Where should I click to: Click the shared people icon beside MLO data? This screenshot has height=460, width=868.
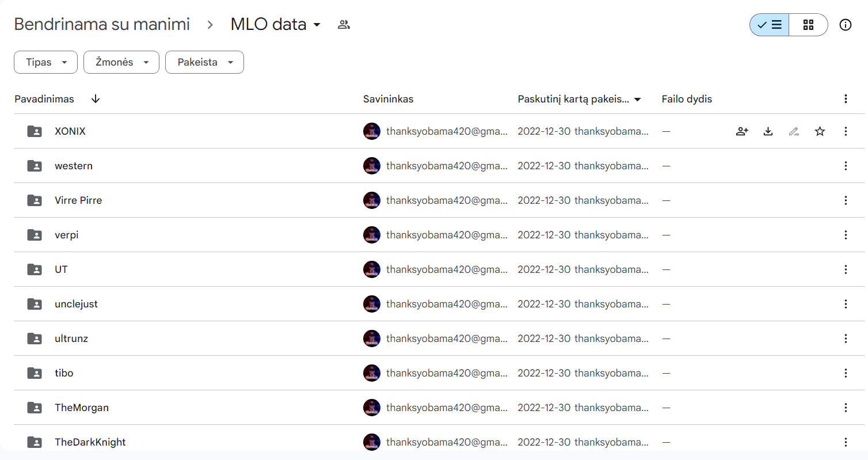(x=344, y=25)
